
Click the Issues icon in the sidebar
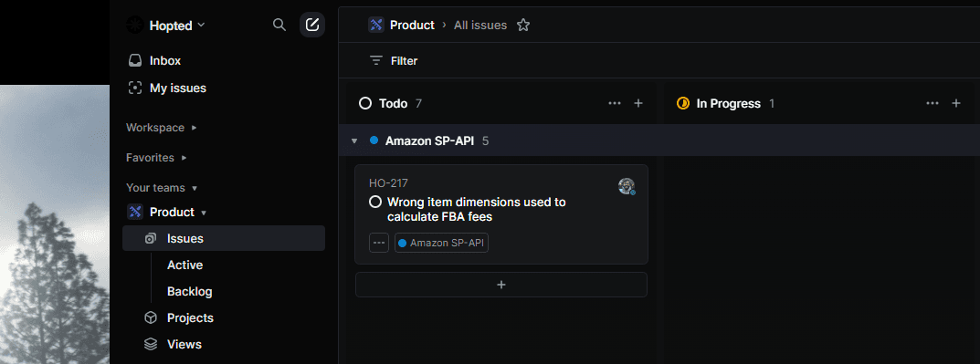pyautogui.click(x=150, y=238)
